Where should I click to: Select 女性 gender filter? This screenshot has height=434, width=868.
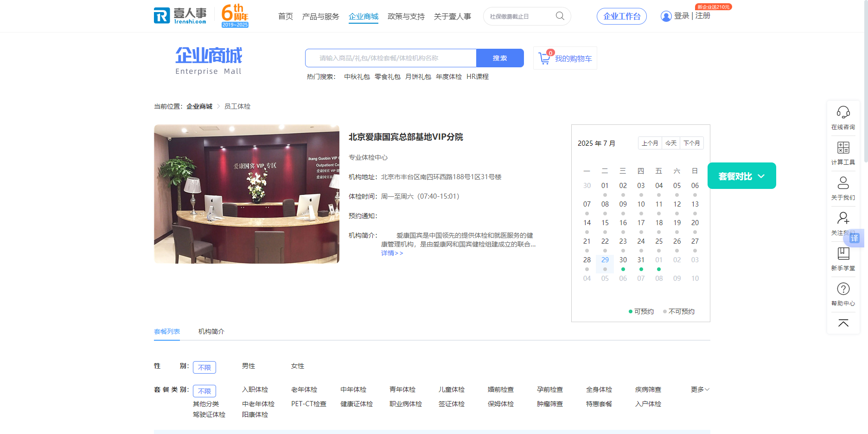click(x=298, y=366)
